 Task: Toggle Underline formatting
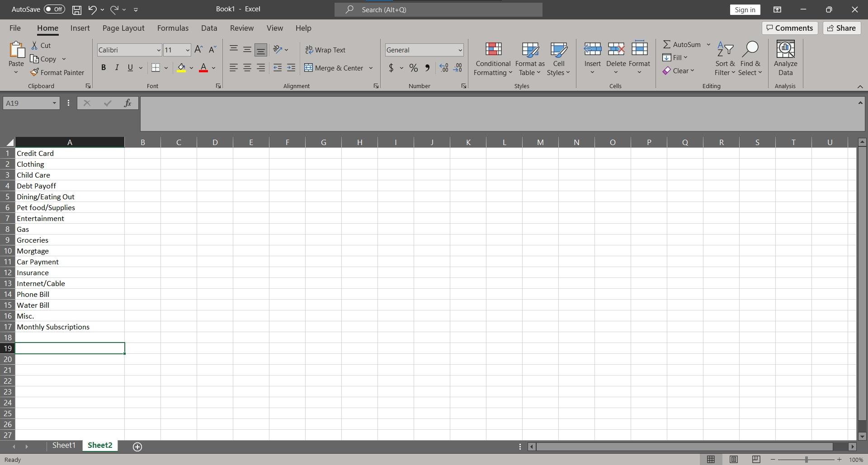tap(130, 68)
